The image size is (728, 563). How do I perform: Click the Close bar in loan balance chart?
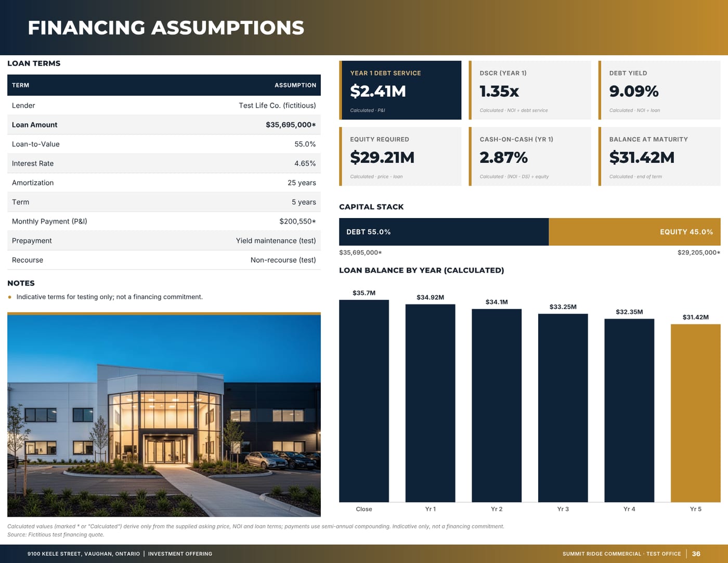[364, 401]
